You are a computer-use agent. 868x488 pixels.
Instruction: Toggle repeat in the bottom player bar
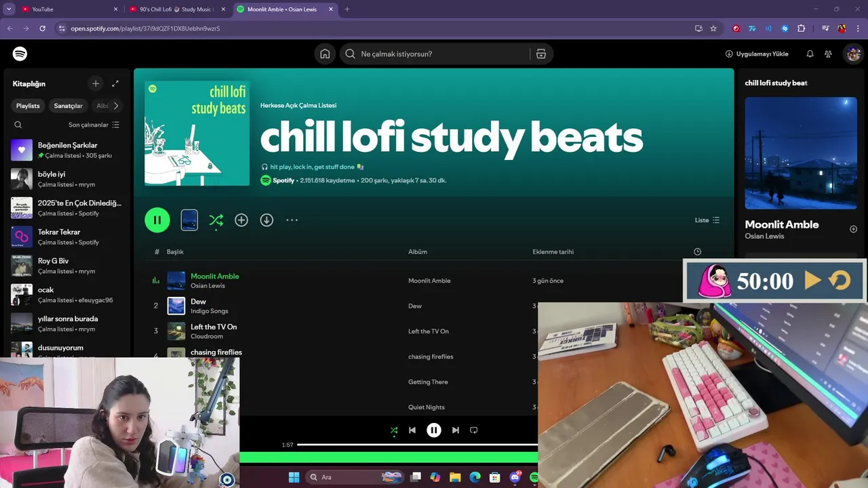[474, 430]
